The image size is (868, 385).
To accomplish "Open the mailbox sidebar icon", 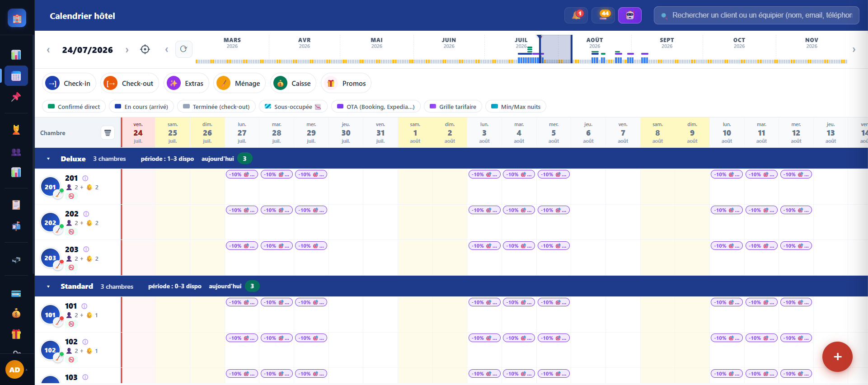I will [16, 226].
